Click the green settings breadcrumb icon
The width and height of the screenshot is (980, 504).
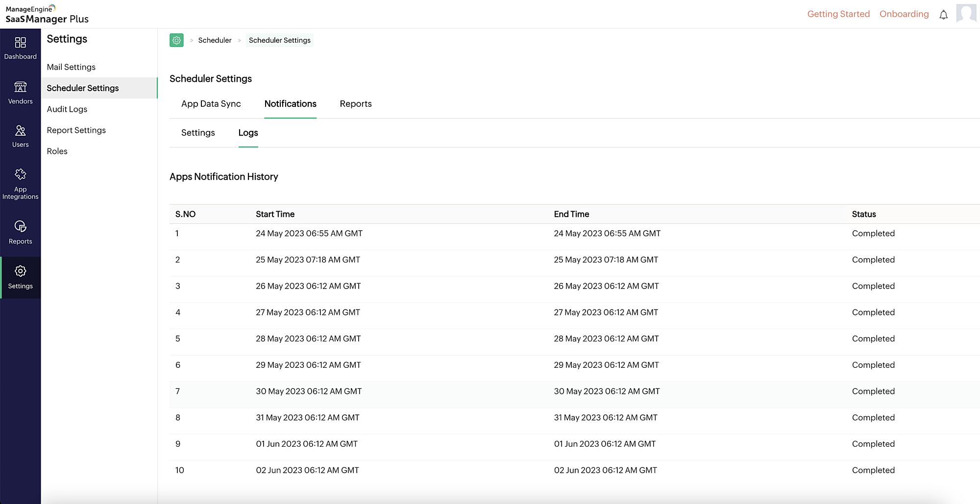(176, 40)
